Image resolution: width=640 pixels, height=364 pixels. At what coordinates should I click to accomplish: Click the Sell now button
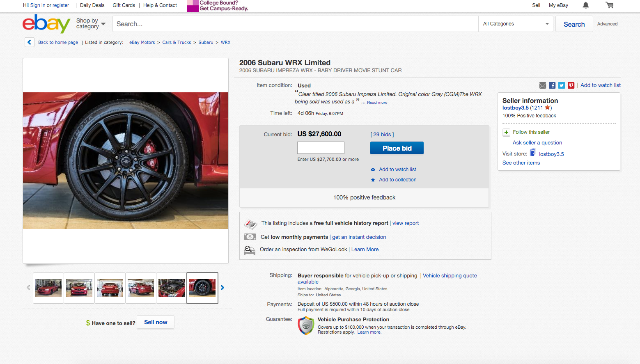tap(156, 322)
